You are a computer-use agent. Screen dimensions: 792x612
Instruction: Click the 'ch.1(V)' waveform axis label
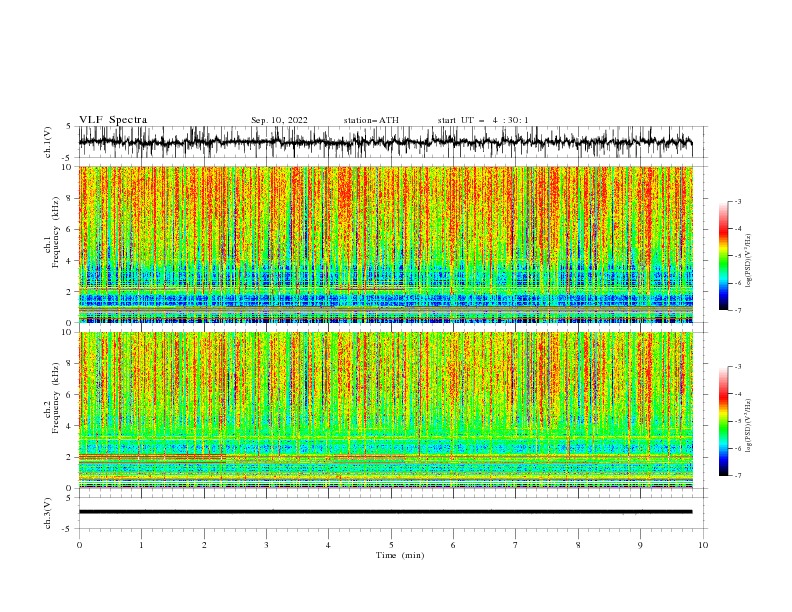[48, 142]
